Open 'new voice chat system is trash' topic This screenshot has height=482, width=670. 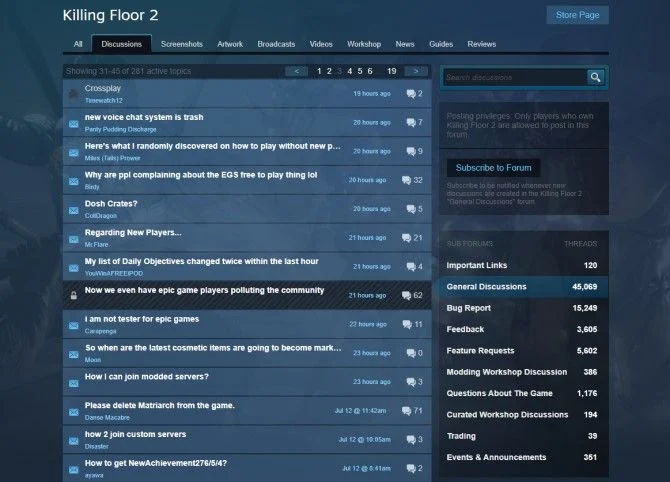[144, 117]
